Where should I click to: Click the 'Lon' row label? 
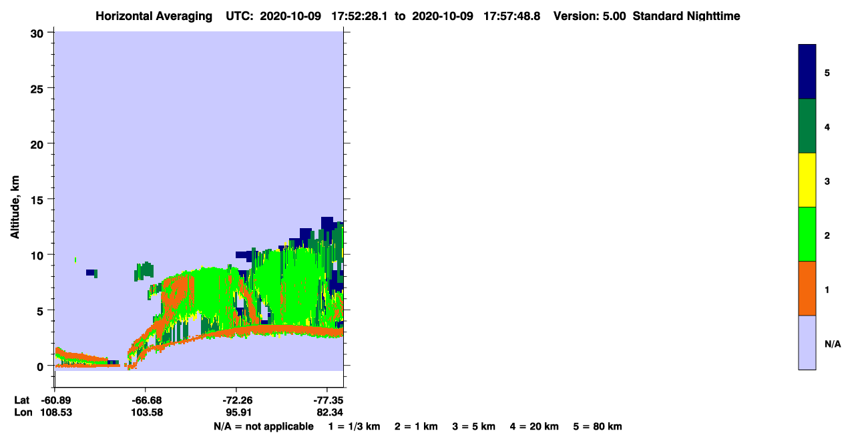pos(22,412)
